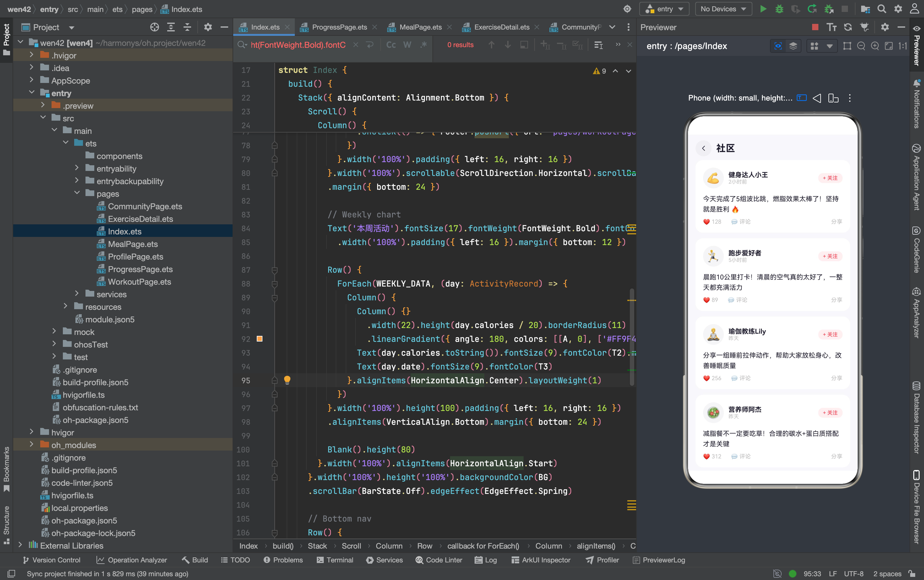Toggle regex search option
The width and height of the screenshot is (924, 580).
pos(423,45)
